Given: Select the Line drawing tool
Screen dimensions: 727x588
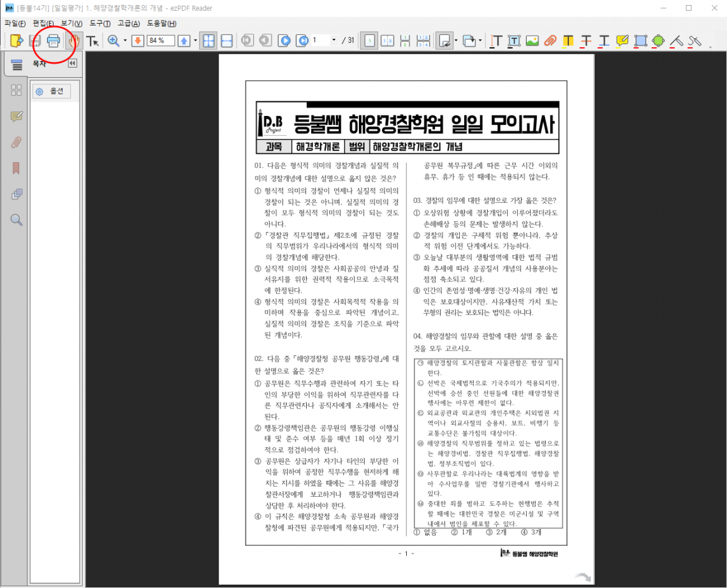Looking at the screenshot, I should 677,41.
